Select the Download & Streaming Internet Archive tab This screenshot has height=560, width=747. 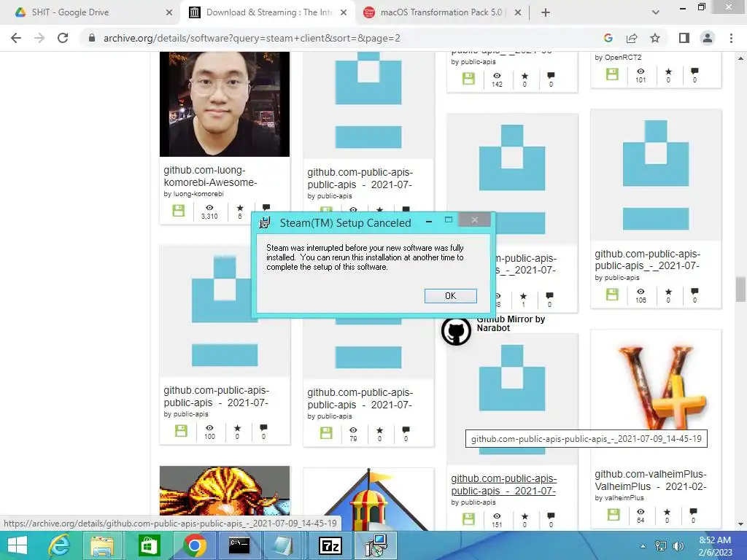[x=270, y=12]
